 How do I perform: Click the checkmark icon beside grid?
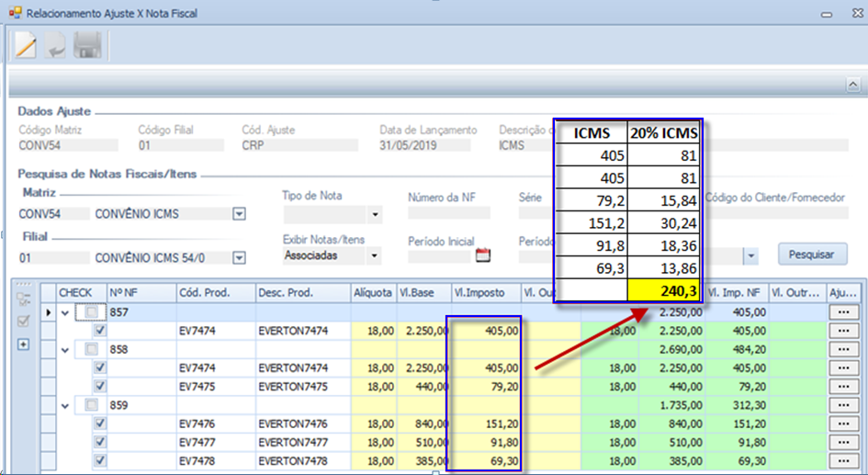pyautogui.click(x=24, y=321)
